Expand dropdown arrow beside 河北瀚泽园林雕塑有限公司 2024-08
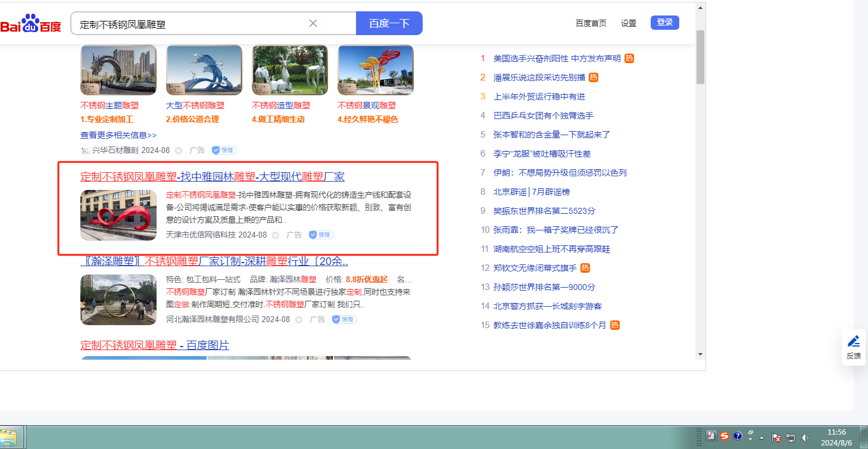 tap(299, 320)
